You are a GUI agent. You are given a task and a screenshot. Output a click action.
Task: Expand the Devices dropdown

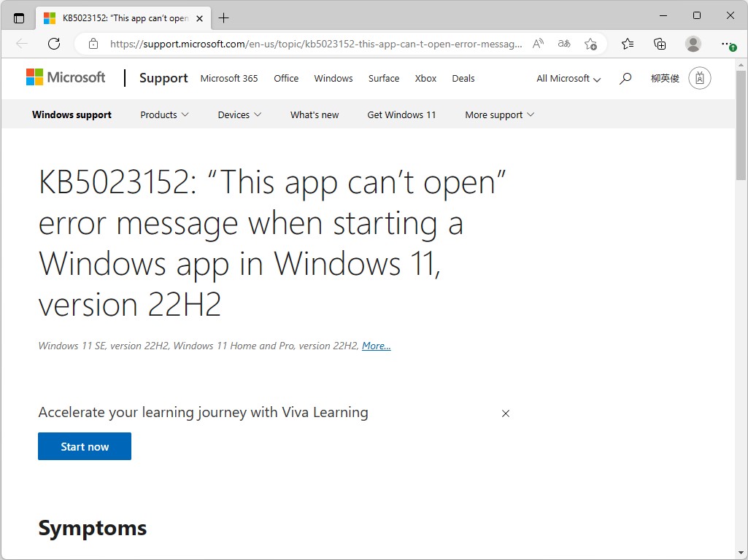click(239, 115)
